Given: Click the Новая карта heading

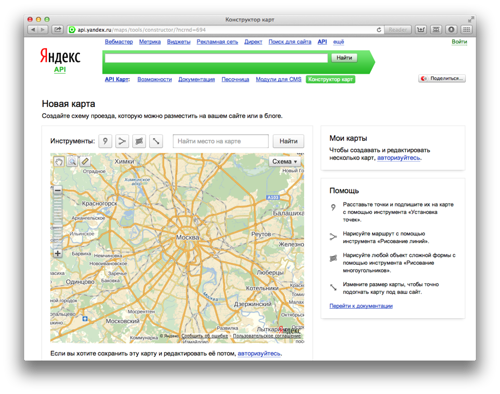Looking at the screenshot, I should pos(68,104).
